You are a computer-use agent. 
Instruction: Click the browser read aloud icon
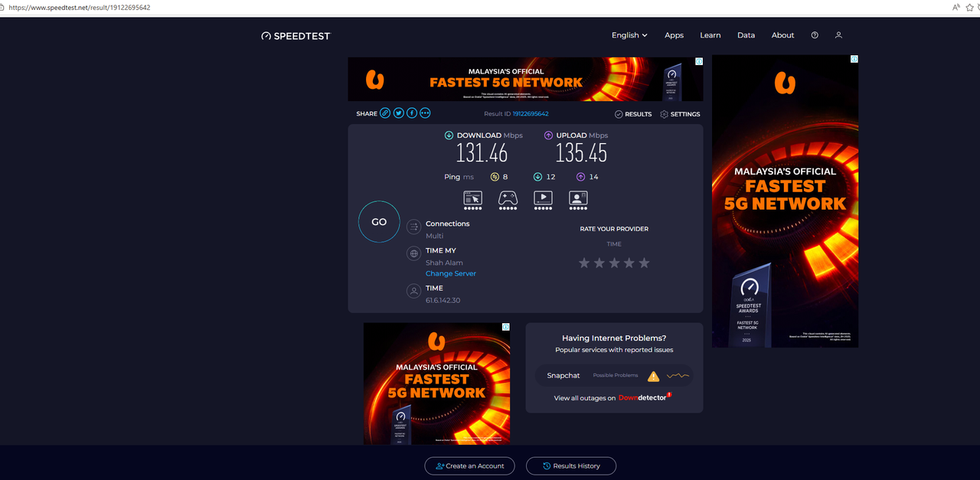pos(956,7)
